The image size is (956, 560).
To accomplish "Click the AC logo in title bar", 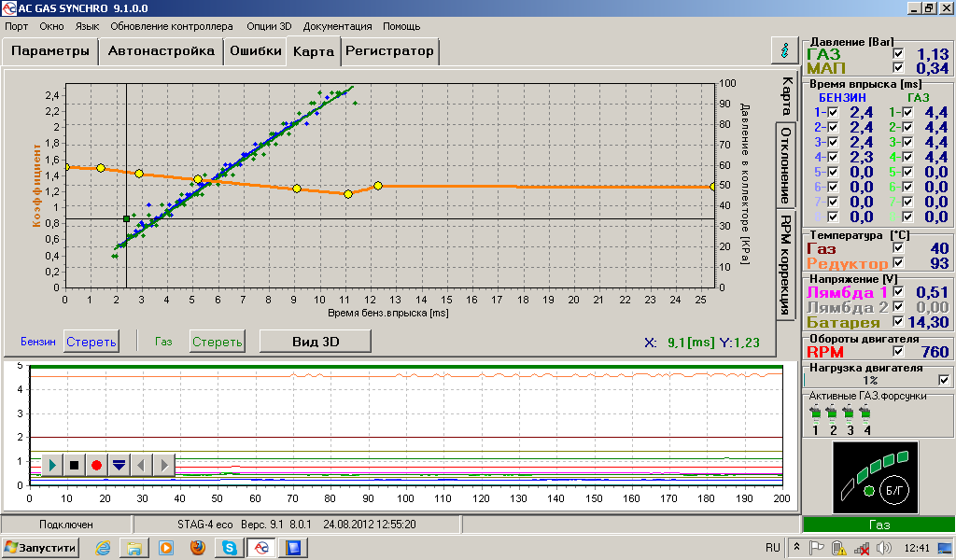I will click(x=8, y=7).
